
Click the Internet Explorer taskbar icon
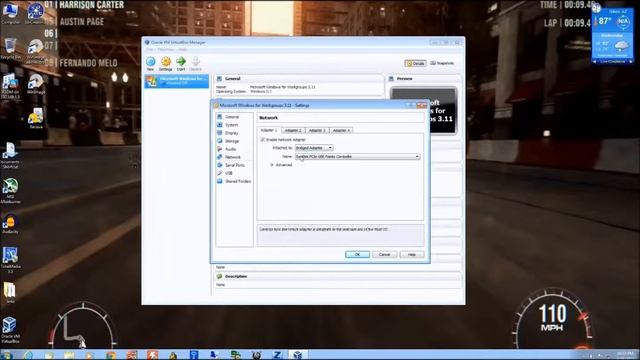click(28, 355)
